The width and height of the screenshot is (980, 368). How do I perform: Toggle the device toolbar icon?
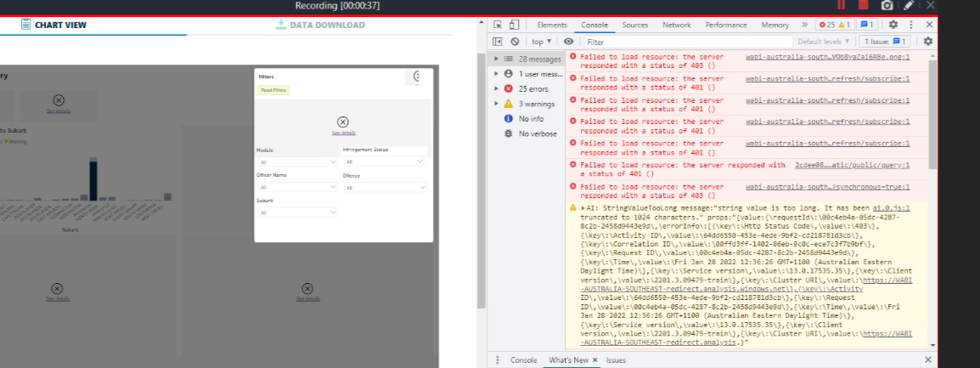point(514,25)
